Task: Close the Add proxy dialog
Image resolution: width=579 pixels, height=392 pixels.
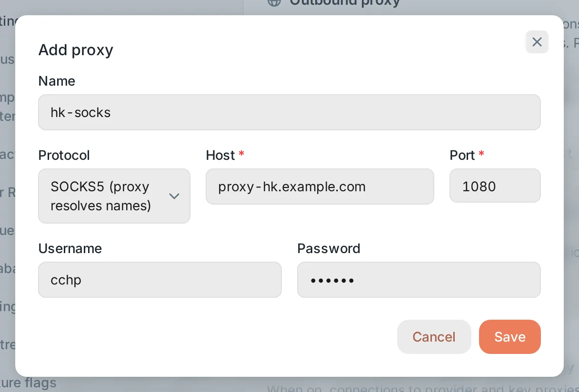Action: coord(537,42)
